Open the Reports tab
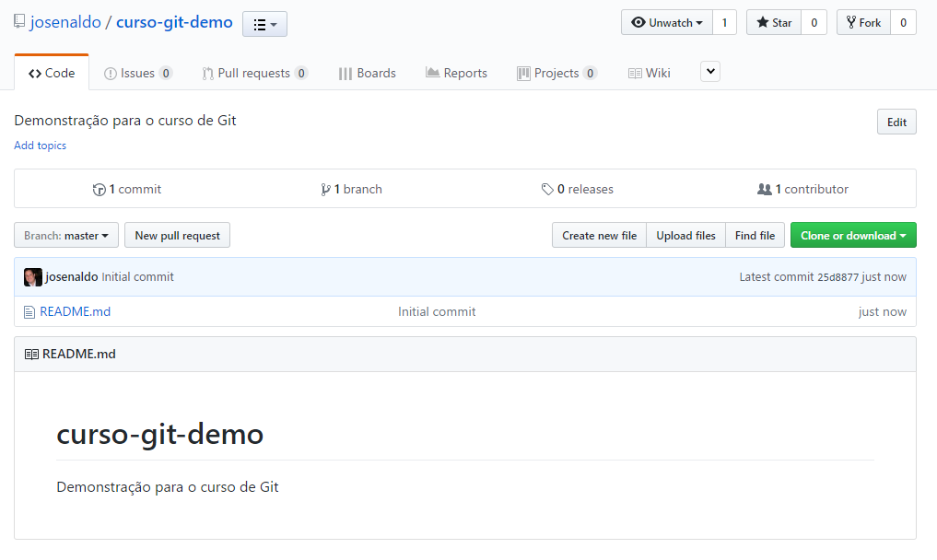This screenshot has width=937, height=560. click(457, 73)
